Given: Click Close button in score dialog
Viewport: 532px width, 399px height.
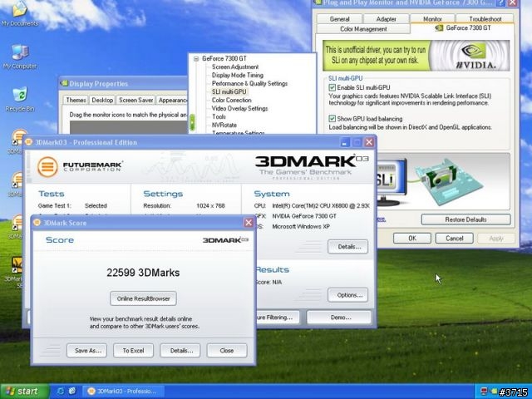Looking at the screenshot, I should click(x=227, y=351).
